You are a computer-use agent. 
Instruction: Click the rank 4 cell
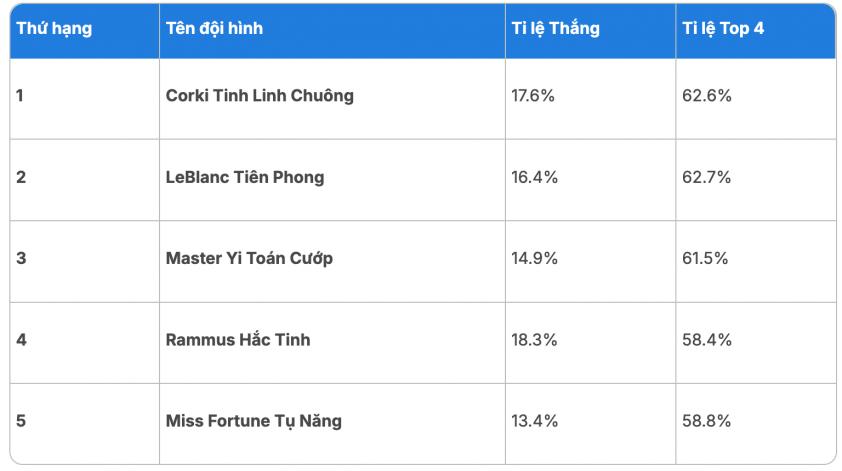click(x=22, y=339)
